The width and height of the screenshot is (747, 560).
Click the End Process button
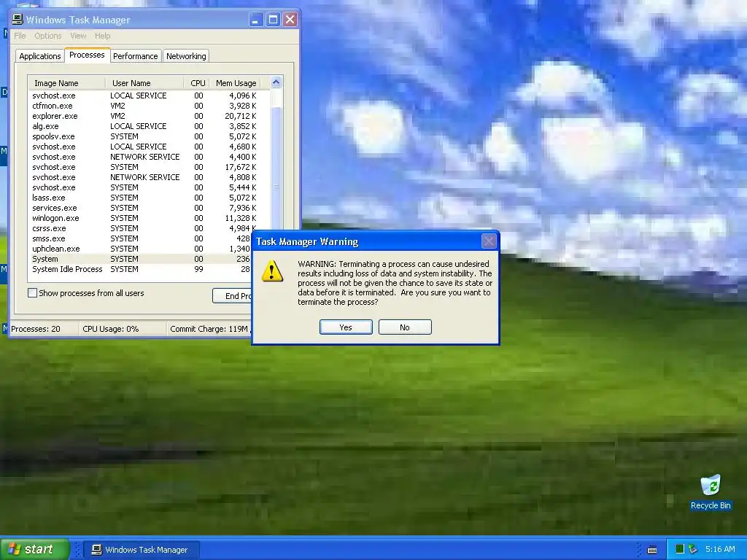(x=232, y=296)
